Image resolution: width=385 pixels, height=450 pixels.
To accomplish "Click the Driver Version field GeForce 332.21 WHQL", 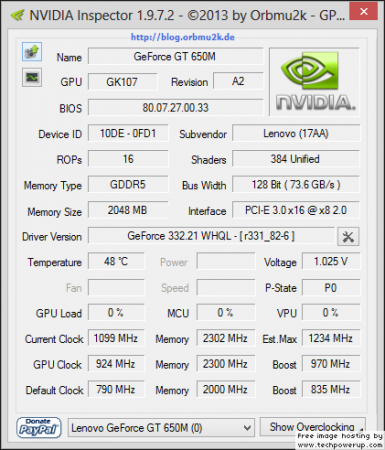I will (x=211, y=236).
